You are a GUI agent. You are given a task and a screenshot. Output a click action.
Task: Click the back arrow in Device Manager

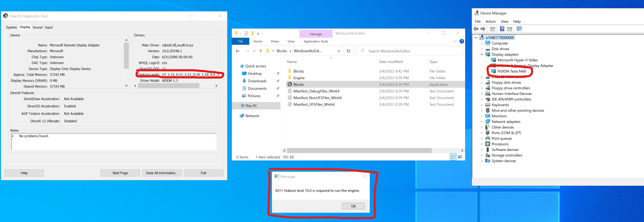pos(476,29)
